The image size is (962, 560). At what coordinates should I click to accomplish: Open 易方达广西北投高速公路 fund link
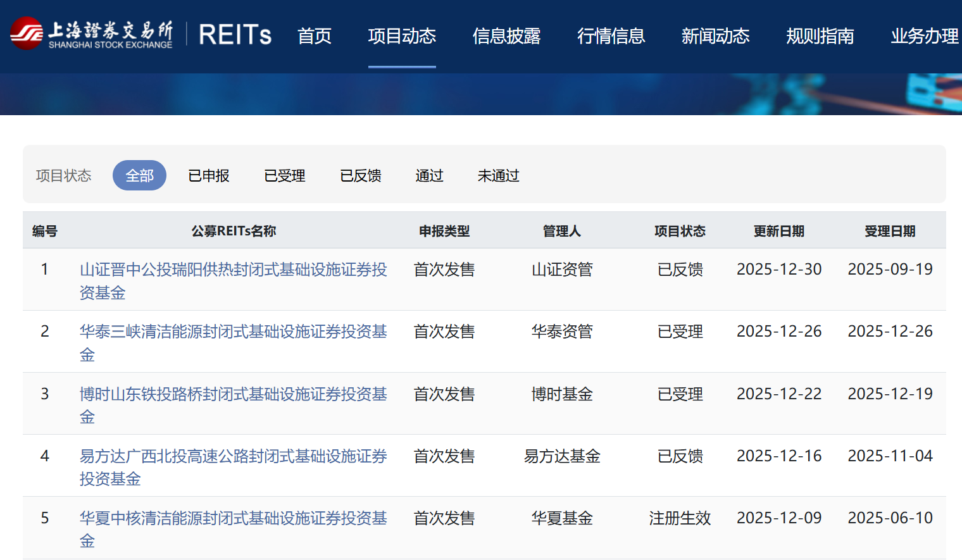tap(233, 457)
